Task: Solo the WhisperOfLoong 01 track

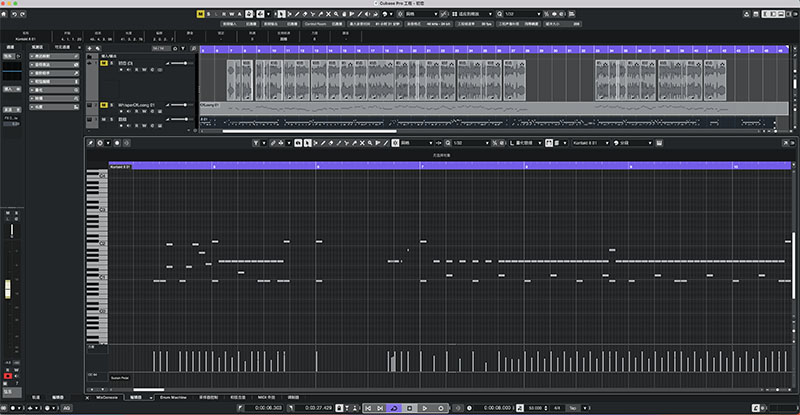Action: (x=112, y=105)
